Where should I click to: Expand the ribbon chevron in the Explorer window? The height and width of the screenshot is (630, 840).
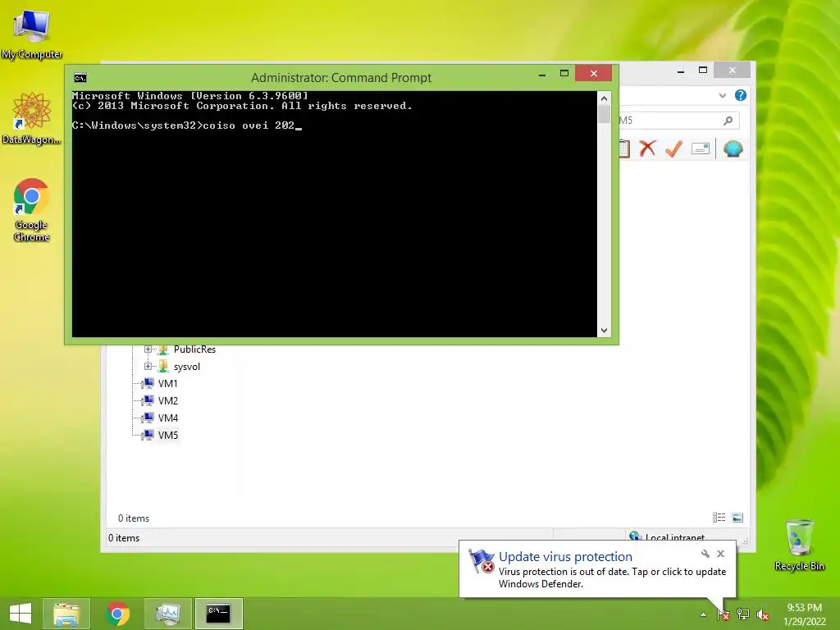click(x=722, y=95)
